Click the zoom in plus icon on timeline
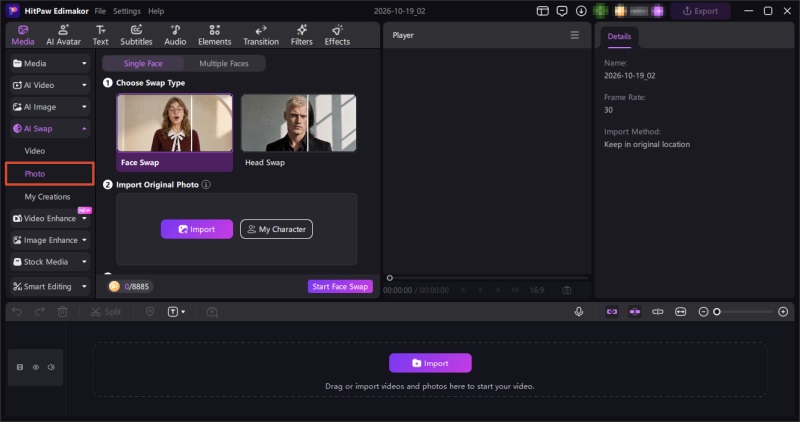Screen dimensions: 800x422 pyautogui.click(x=783, y=311)
